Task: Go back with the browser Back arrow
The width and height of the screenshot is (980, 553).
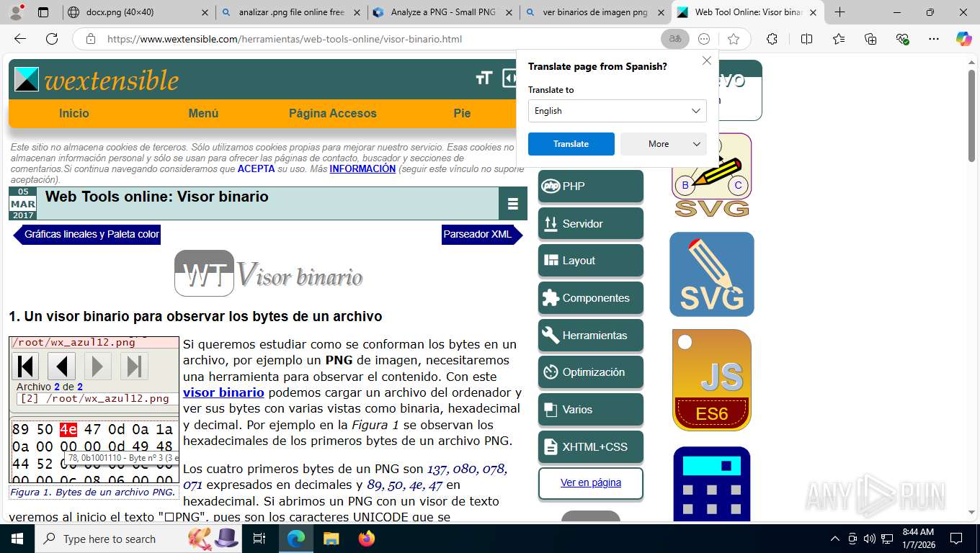Action: point(20,39)
